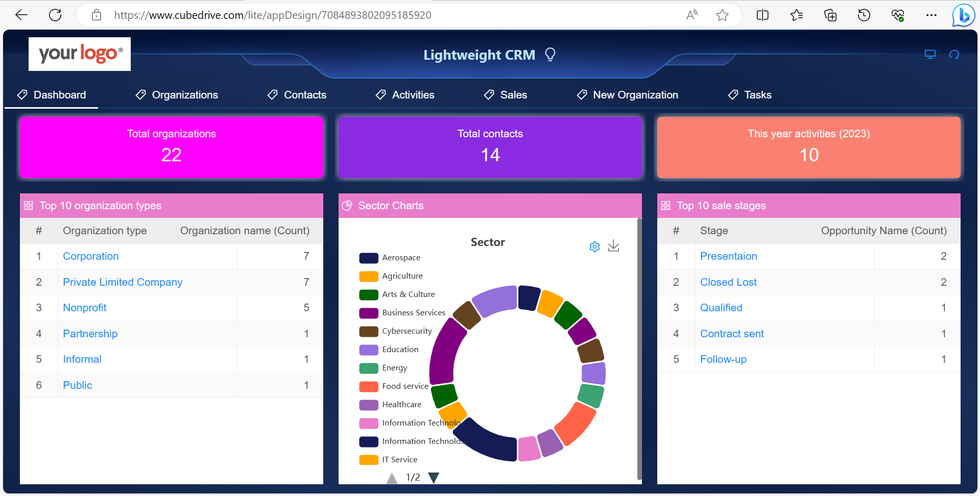Open the favorites list icon
Image resolution: width=980 pixels, height=496 pixels.
[x=796, y=15]
